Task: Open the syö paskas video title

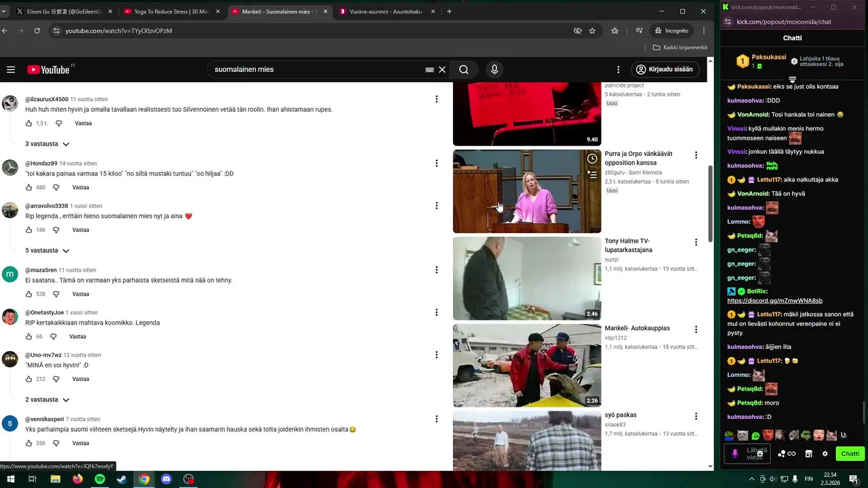Action: click(x=620, y=415)
